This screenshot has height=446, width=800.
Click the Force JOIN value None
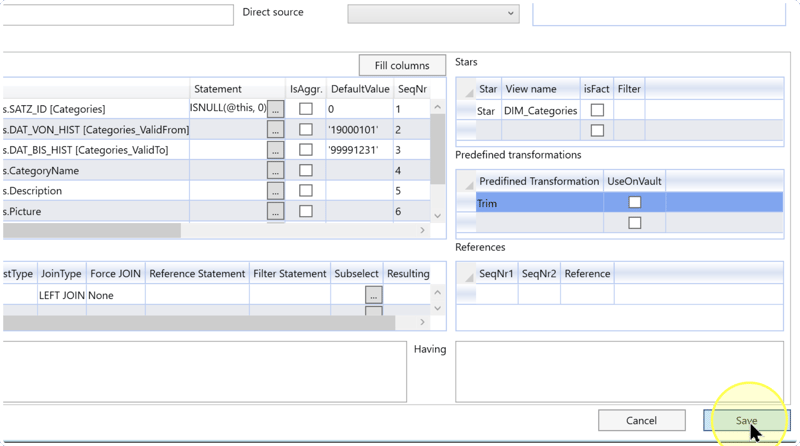tap(115, 295)
